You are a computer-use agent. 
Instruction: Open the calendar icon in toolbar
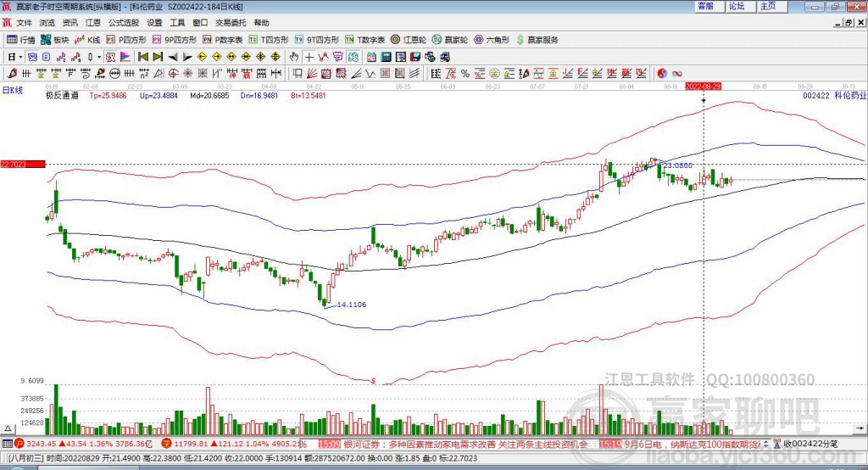(x=371, y=57)
